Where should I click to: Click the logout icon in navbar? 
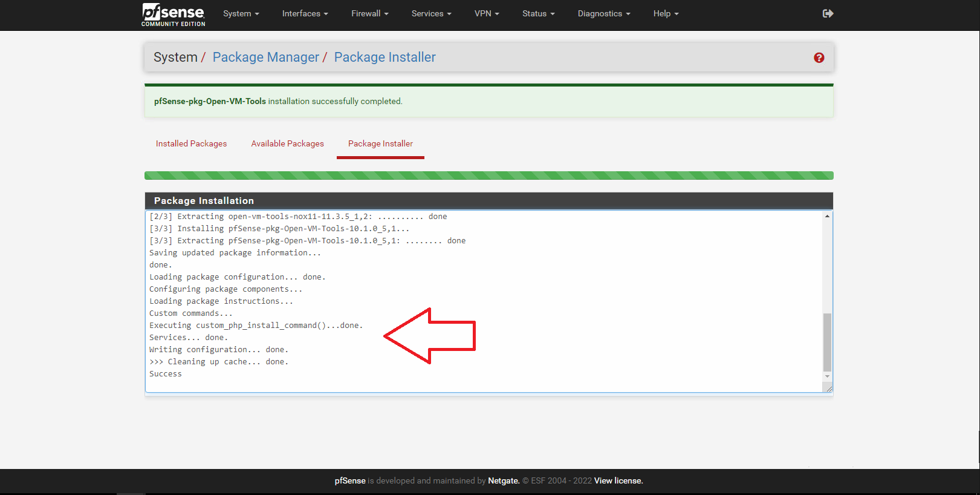[x=828, y=13]
